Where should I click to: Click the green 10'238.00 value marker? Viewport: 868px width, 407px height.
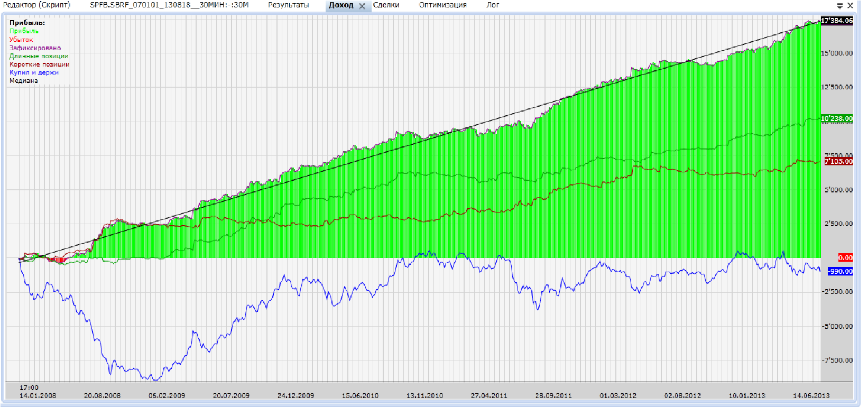837,119
